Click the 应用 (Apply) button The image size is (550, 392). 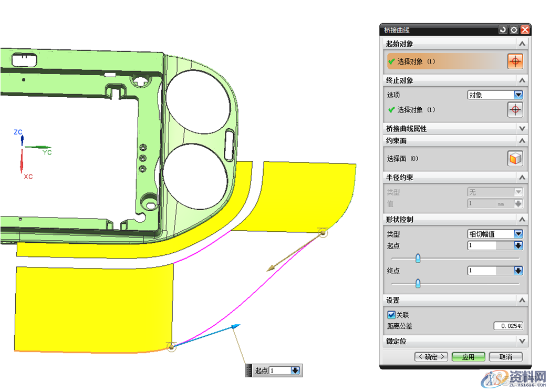(x=468, y=357)
